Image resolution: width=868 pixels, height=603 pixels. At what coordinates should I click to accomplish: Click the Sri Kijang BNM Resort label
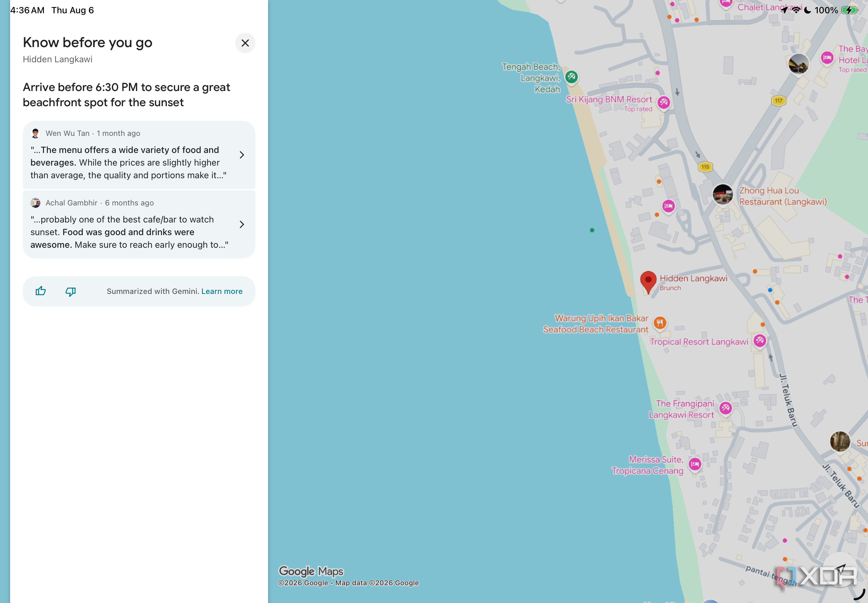pos(609,99)
